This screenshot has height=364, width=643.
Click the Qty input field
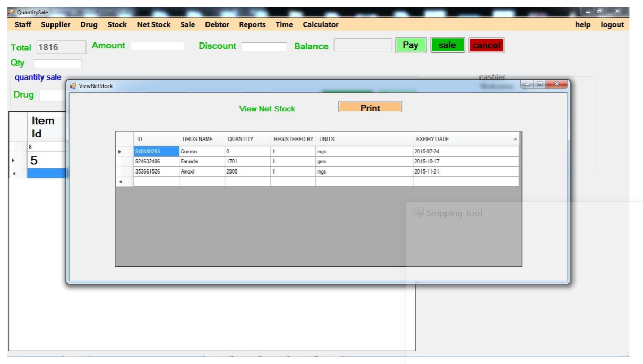coord(58,64)
